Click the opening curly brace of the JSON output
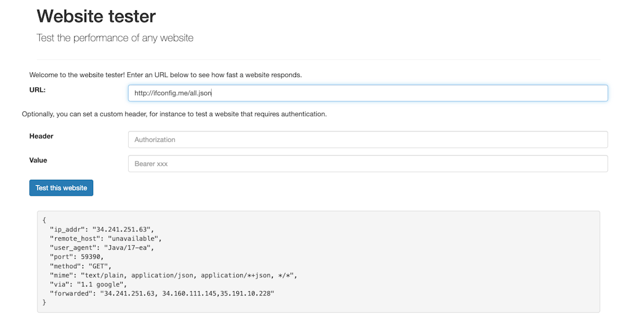 (44, 220)
